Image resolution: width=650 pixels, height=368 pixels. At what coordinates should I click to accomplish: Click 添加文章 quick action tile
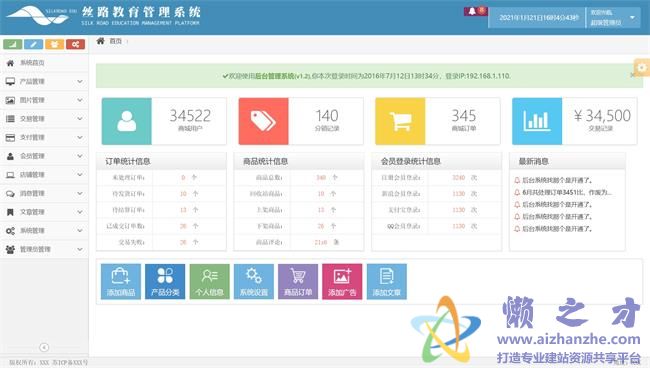[x=386, y=281]
